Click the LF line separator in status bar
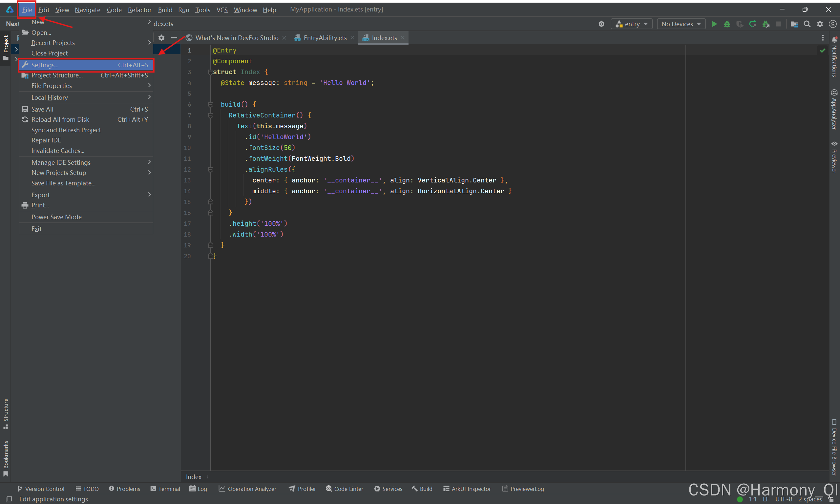The image size is (840, 504). (x=766, y=499)
